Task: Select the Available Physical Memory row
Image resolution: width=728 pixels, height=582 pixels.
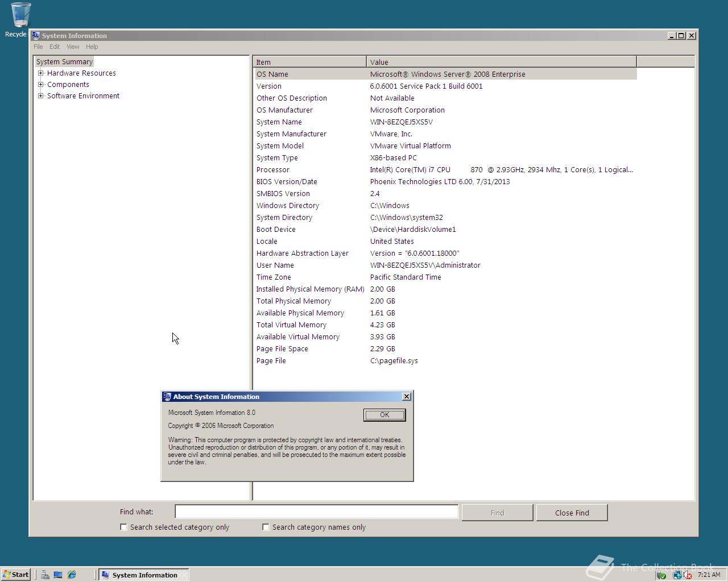Action: 445,313
